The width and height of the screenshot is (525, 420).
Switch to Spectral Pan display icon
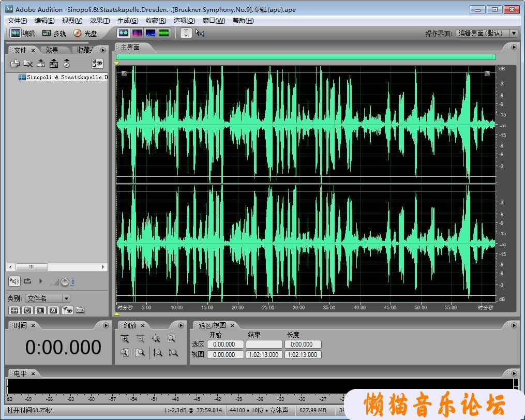coord(151,33)
